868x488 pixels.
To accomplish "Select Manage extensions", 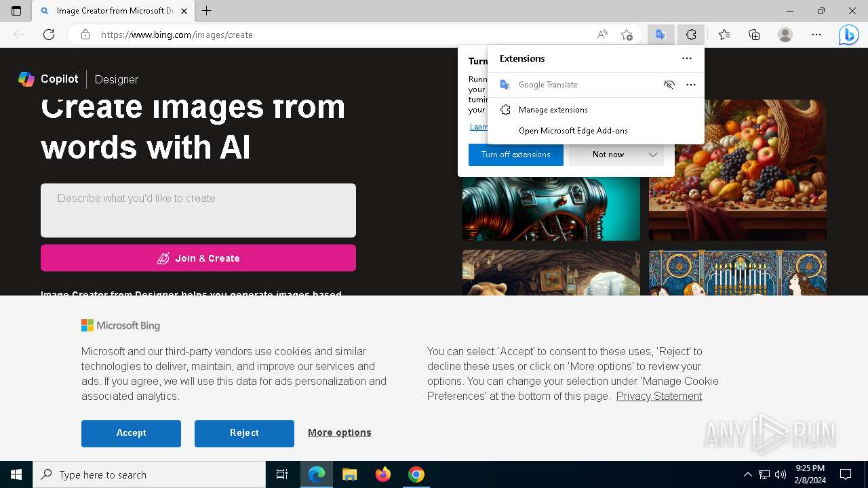I will (x=595, y=110).
